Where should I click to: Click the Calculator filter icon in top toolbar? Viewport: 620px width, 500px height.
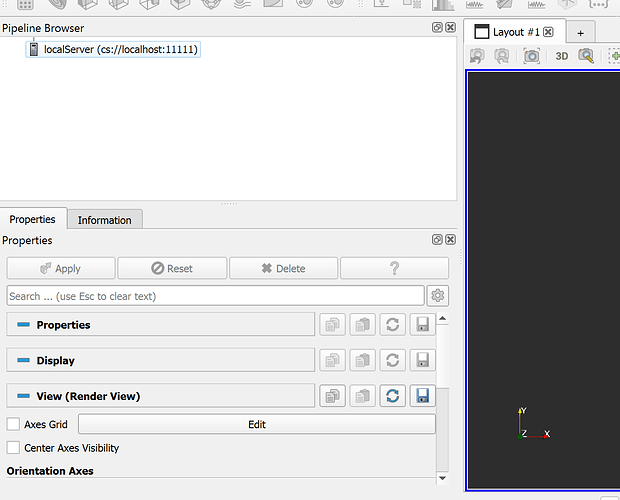coord(25,5)
